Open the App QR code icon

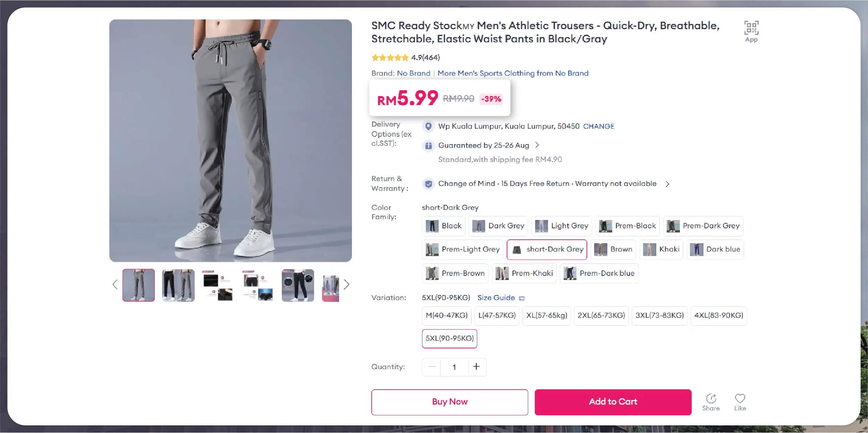coord(751,28)
